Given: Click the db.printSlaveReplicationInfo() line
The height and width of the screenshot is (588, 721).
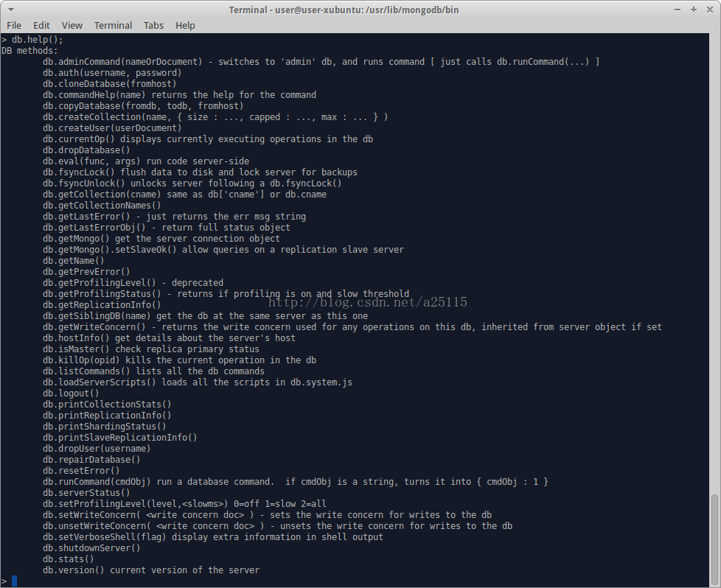Looking at the screenshot, I should tap(120, 437).
